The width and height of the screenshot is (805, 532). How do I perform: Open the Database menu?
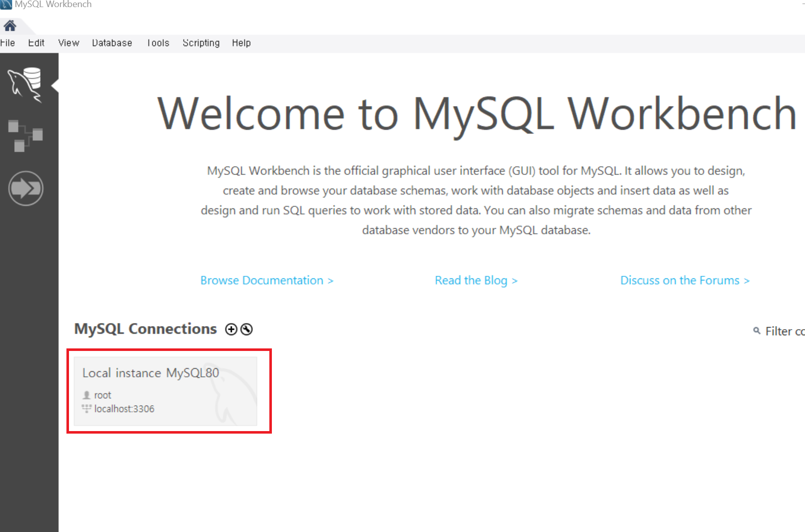pos(112,43)
